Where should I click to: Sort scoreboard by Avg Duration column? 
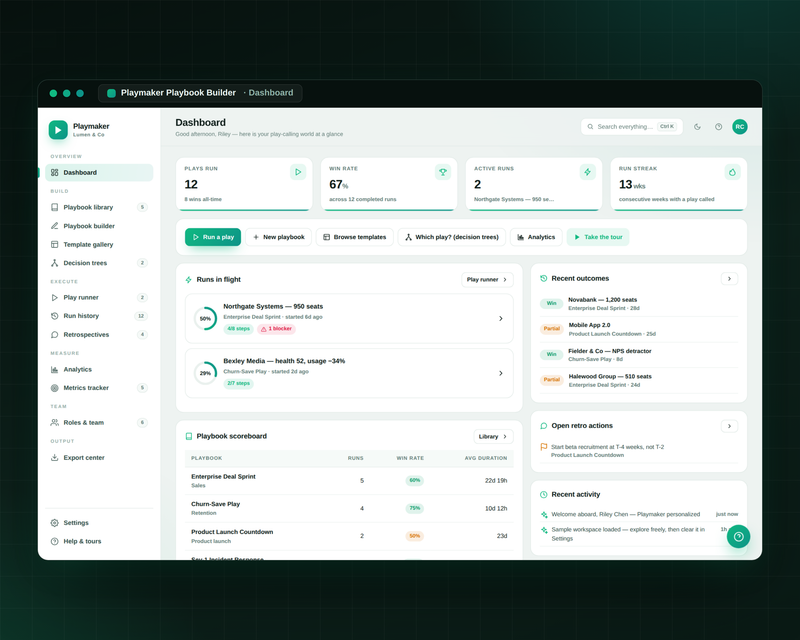486,458
